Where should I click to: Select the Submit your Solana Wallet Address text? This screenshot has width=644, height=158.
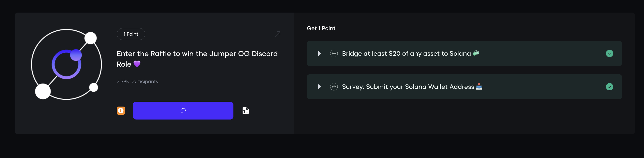tap(408, 87)
